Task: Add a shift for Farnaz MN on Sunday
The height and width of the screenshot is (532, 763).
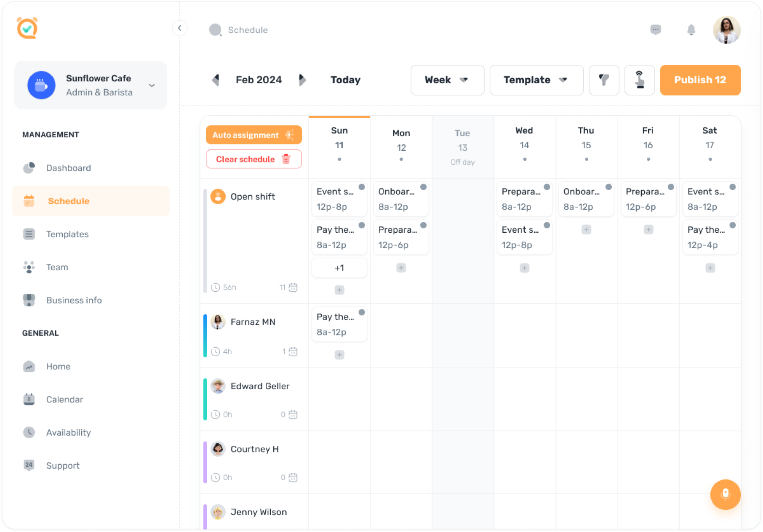Action: (x=339, y=355)
